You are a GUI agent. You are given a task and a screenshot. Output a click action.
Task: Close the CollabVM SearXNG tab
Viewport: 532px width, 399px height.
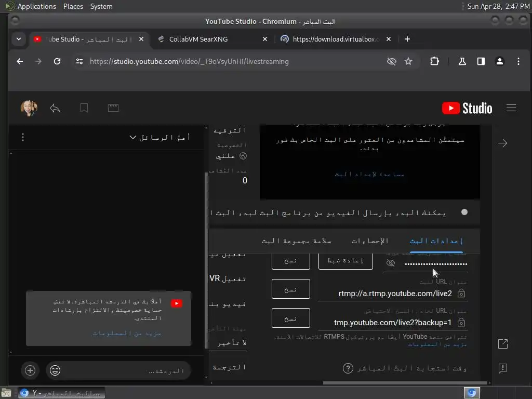(265, 39)
